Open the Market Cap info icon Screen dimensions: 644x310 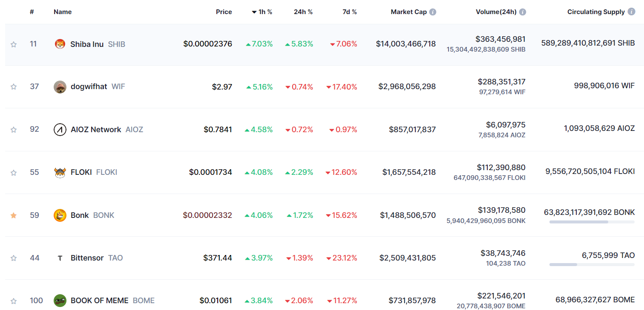click(433, 12)
